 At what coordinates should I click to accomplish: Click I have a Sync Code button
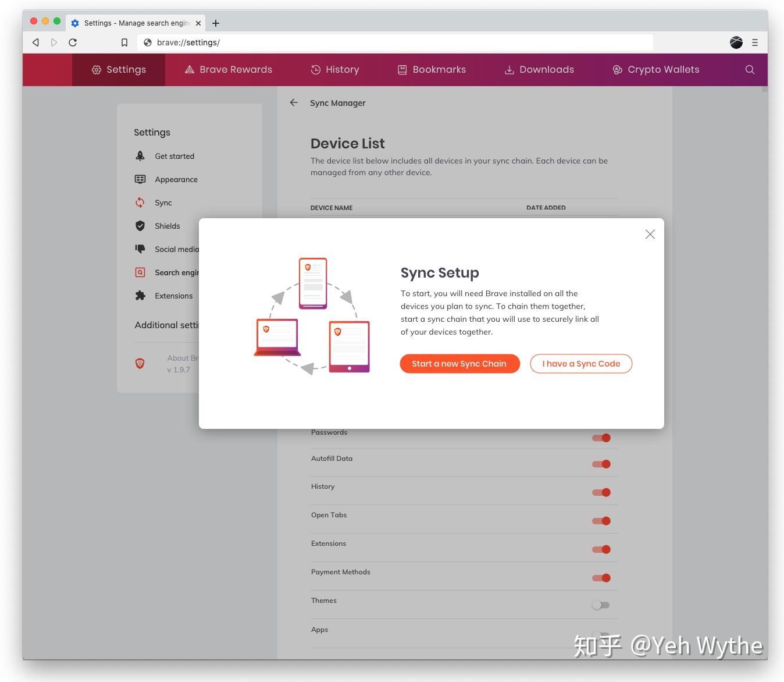[581, 364]
